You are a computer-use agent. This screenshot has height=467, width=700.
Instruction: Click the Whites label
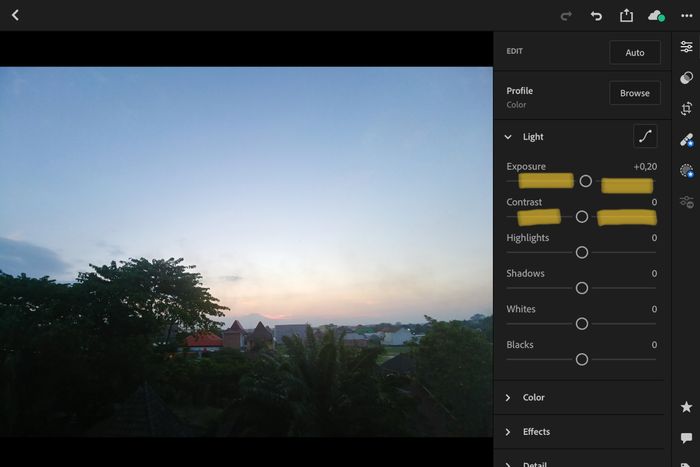tap(521, 309)
